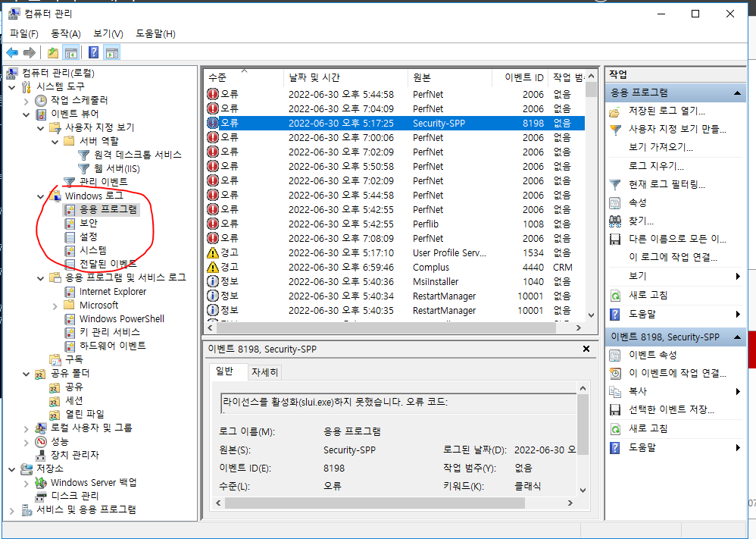Click 보기 가져오기 action
Screen dimensions: 756x539
(661, 148)
